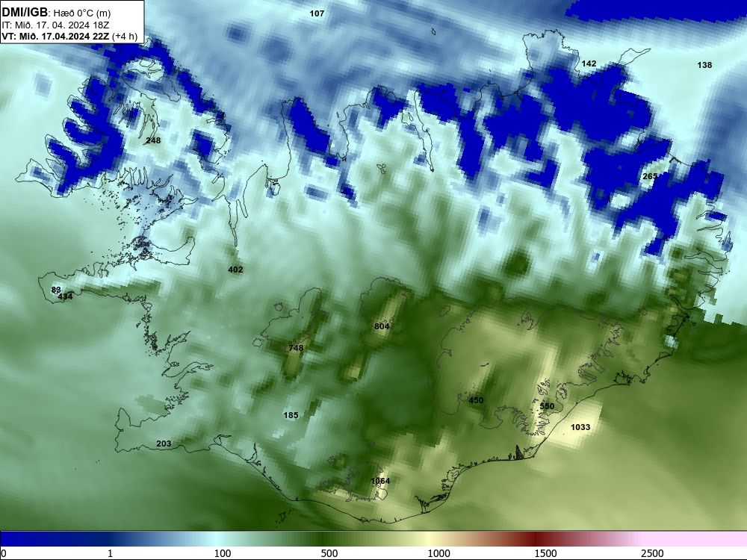Click the 138 value at far northeast
The height and width of the screenshot is (560, 747).
(704, 65)
